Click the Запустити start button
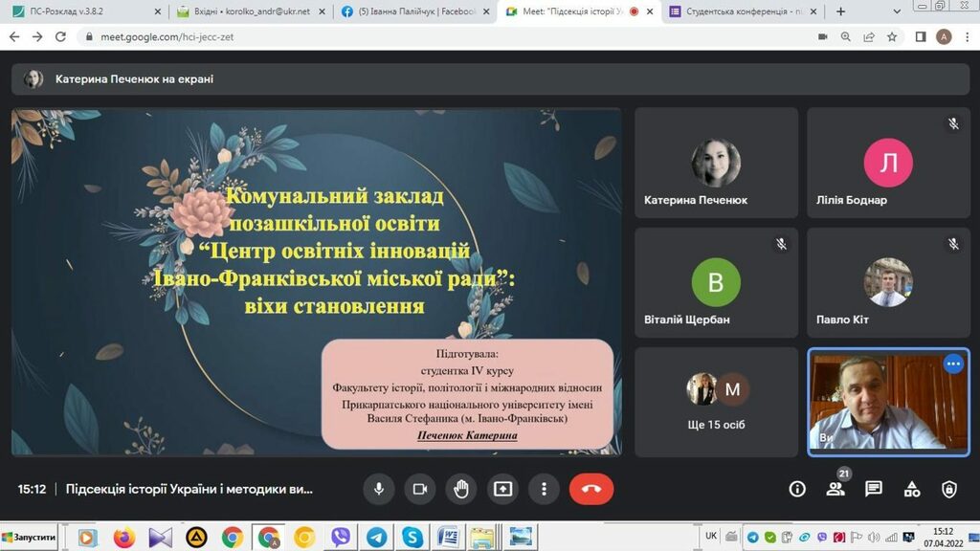The image size is (980, 551). tap(30, 538)
